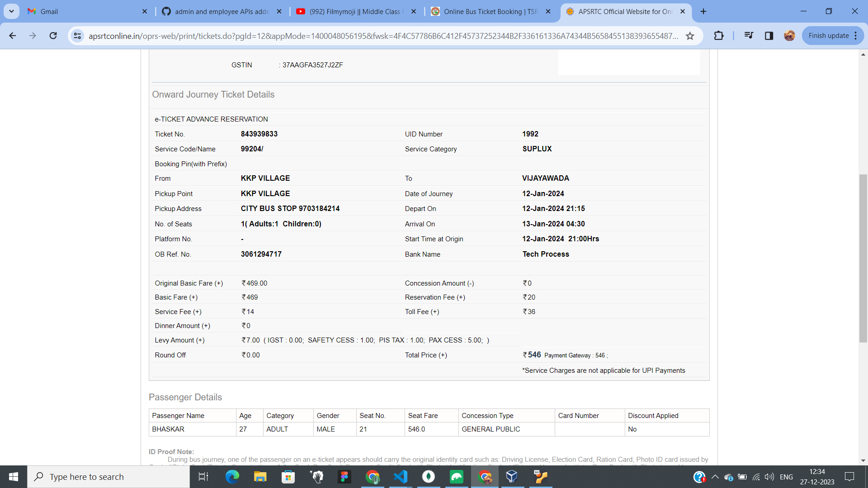Viewport: 868px width, 488px height.
Task: Expand hidden system tray icons chevron
Action: click(x=715, y=477)
